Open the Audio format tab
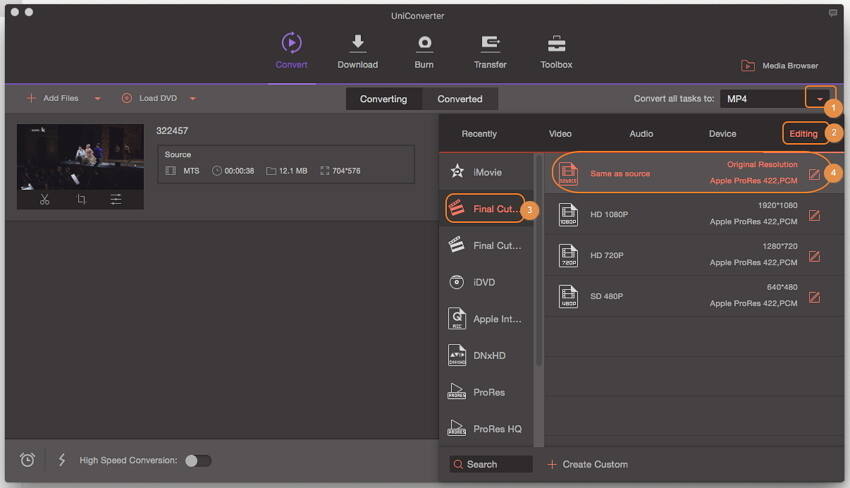 (x=641, y=133)
